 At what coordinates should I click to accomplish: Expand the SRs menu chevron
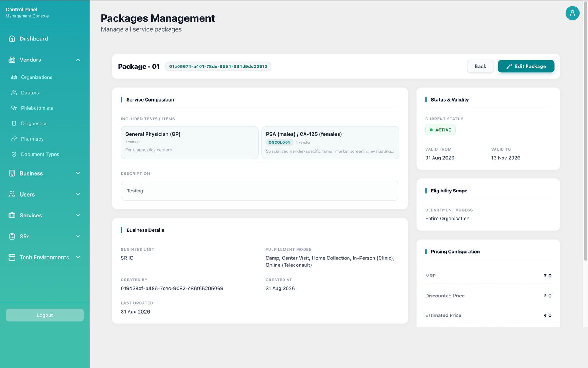(x=78, y=236)
